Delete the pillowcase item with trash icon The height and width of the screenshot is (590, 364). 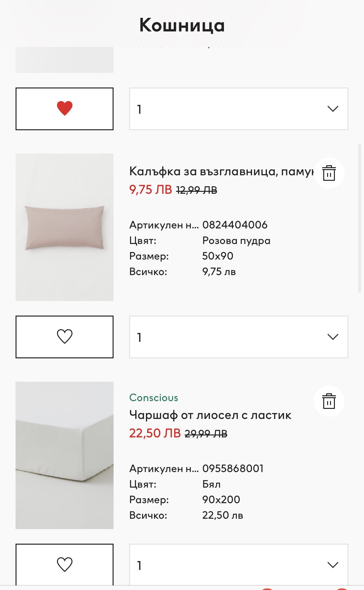[329, 173]
